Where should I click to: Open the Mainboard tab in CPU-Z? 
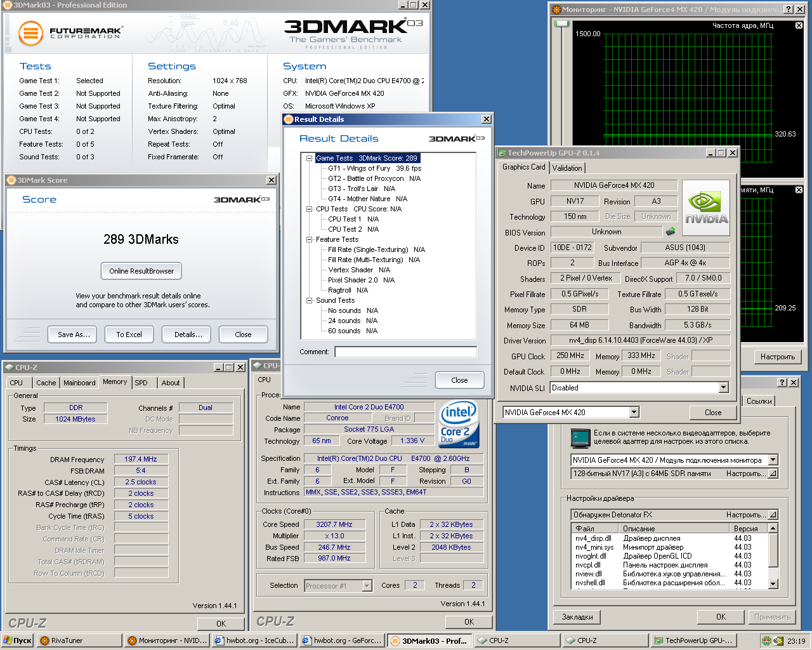pos(79,383)
